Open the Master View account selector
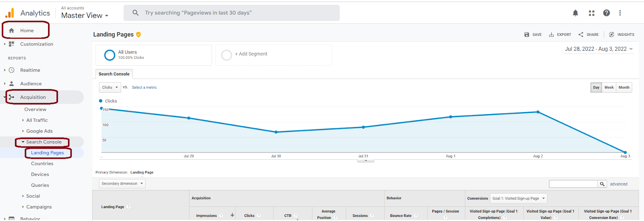Viewport: 644px width, 221px height. 85,15
